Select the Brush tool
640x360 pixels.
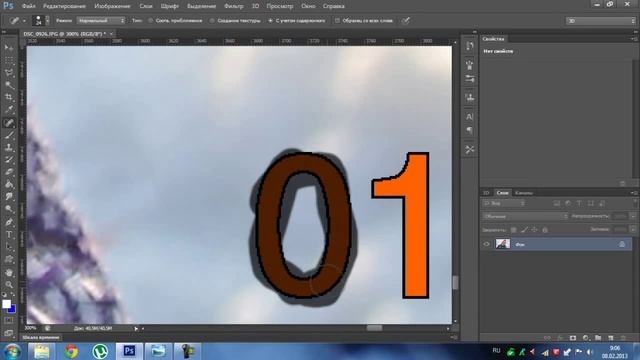(9, 135)
